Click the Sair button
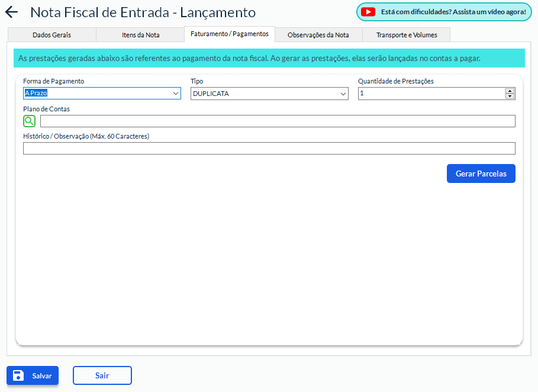The width and height of the screenshot is (538, 392). (x=102, y=375)
